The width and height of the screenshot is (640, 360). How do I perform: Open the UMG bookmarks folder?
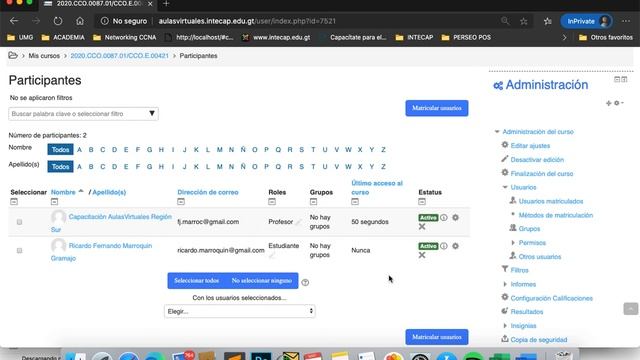20,38
